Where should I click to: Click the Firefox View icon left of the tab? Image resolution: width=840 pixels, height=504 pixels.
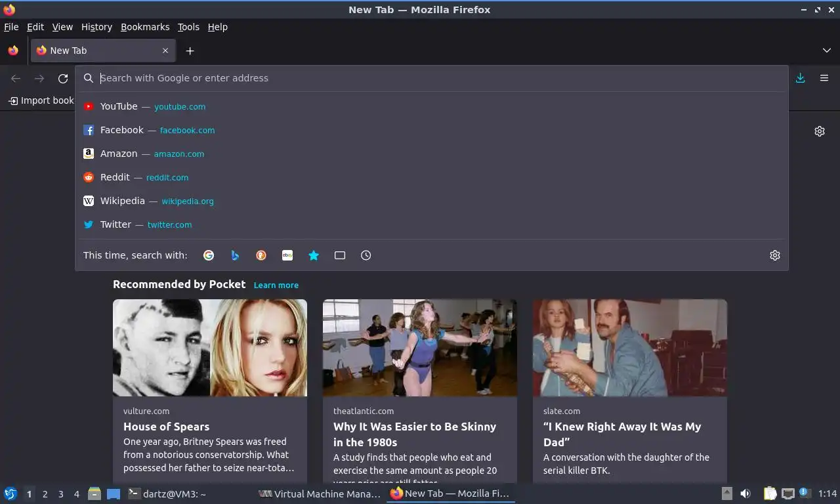[x=13, y=51]
